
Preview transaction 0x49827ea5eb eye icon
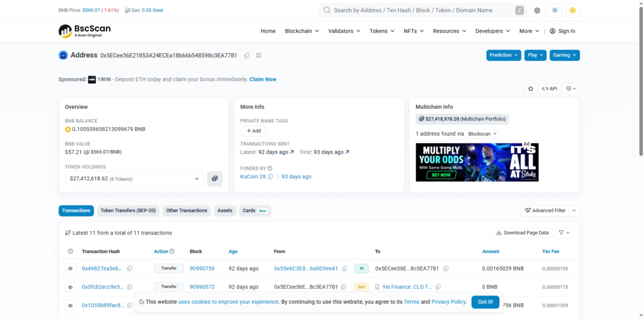pyautogui.click(x=70, y=269)
